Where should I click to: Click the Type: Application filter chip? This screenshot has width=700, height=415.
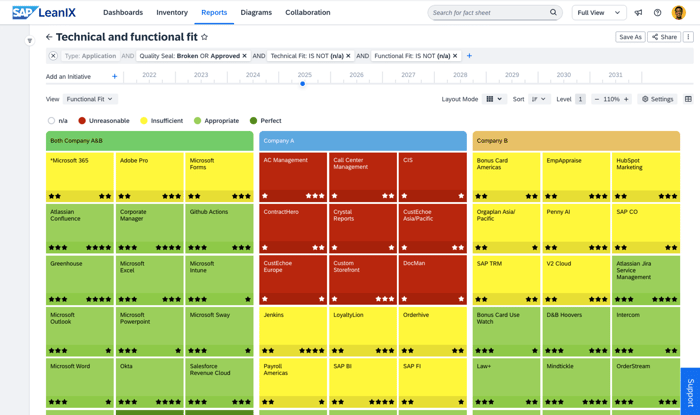pos(90,56)
